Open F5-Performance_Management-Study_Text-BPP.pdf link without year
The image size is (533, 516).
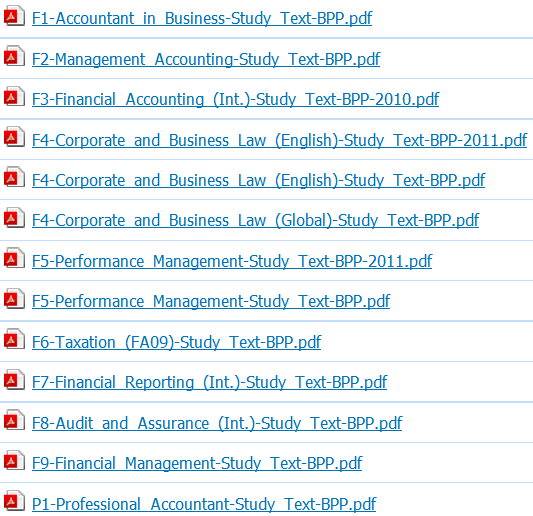pos(211,301)
